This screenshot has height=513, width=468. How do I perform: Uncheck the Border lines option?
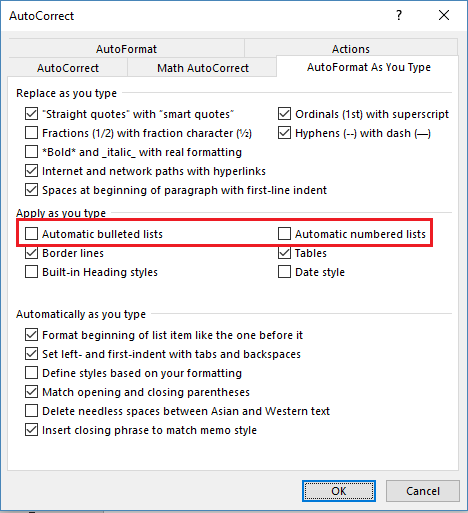[x=31, y=253]
